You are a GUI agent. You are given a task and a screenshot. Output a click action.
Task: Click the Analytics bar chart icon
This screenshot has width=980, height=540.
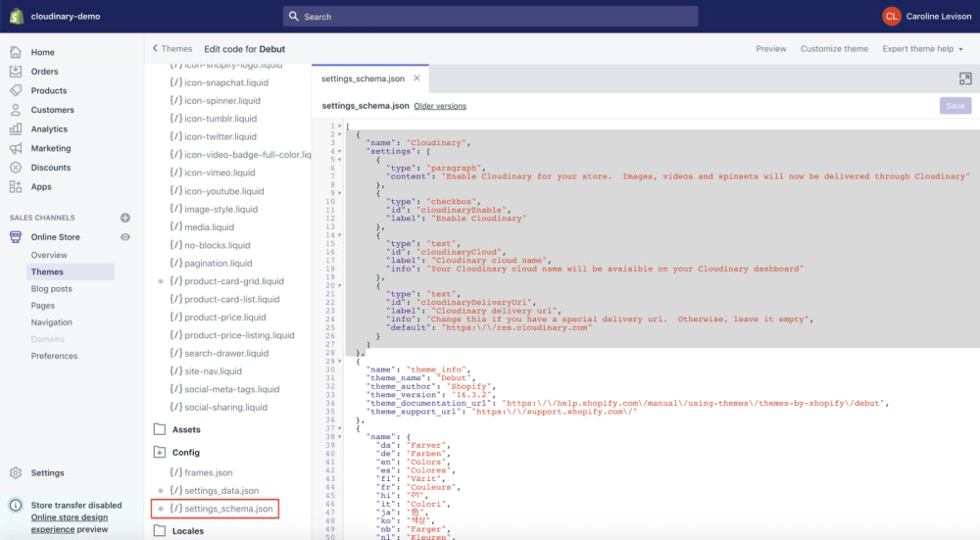(16, 128)
